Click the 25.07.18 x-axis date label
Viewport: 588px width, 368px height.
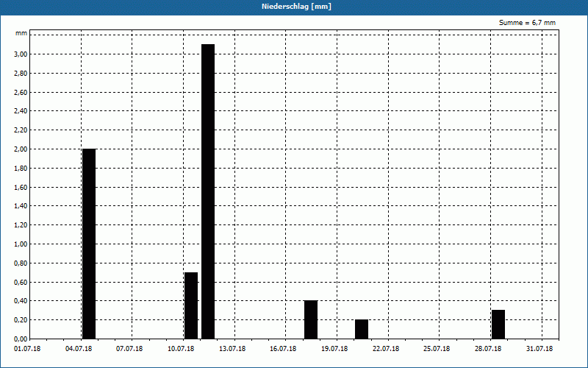[x=437, y=349]
